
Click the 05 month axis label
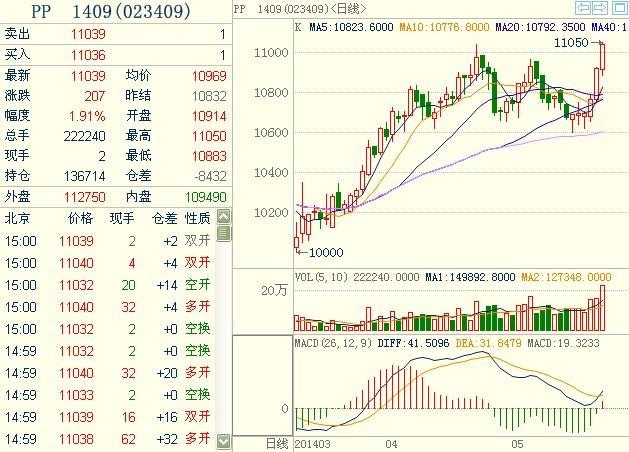tap(517, 444)
